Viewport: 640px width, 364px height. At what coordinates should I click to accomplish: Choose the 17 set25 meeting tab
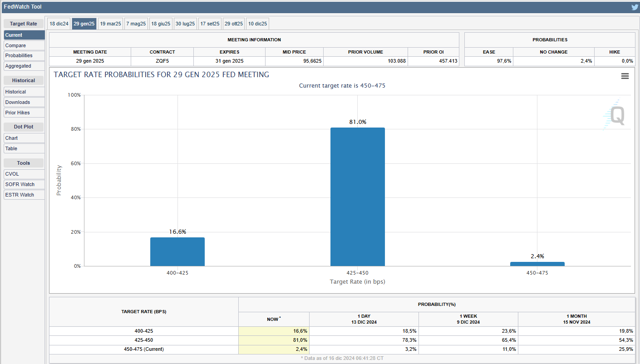click(x=210, y=24)
